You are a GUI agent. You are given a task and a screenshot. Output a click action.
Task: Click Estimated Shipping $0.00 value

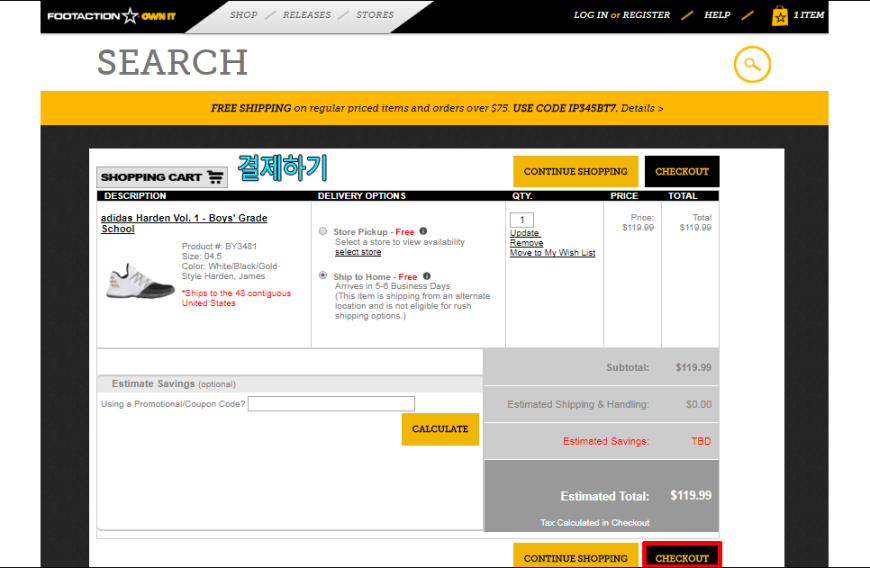(x=699, y=404)
